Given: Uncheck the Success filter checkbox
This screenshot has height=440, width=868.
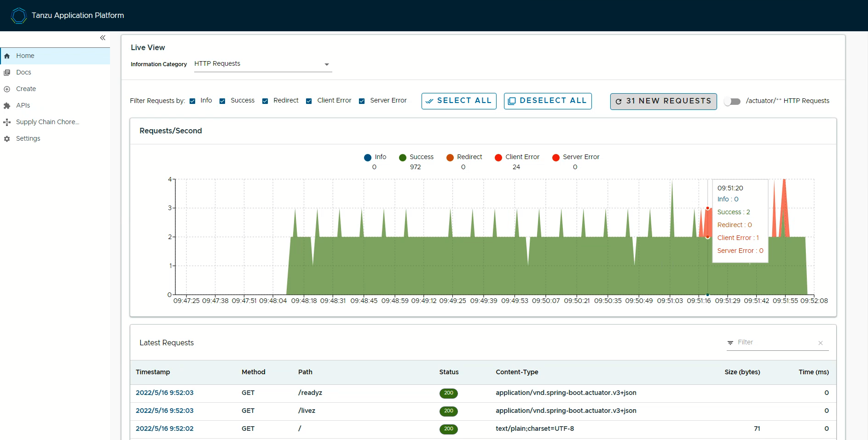Looking at the screenshot, I should click(x=222, y=101).
